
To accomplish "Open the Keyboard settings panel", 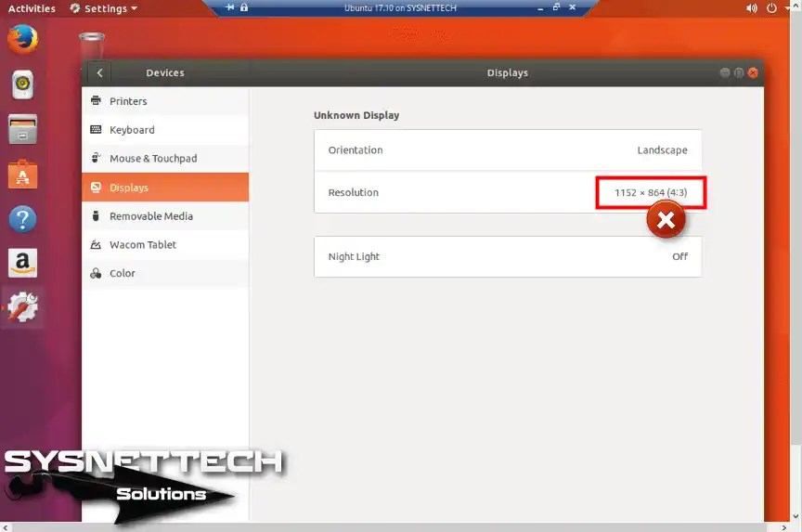I will tap(165, 130).
